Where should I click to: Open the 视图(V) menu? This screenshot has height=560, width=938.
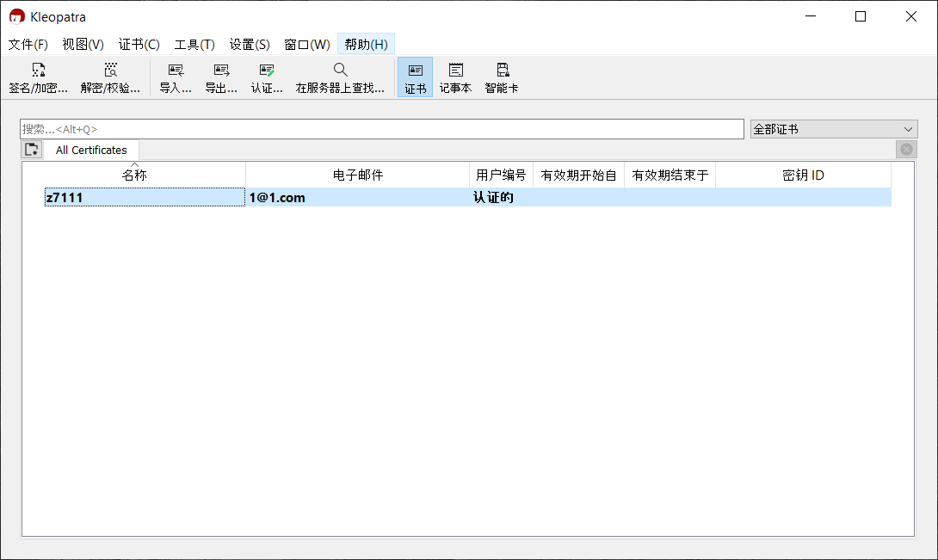(x=83, y=44)
